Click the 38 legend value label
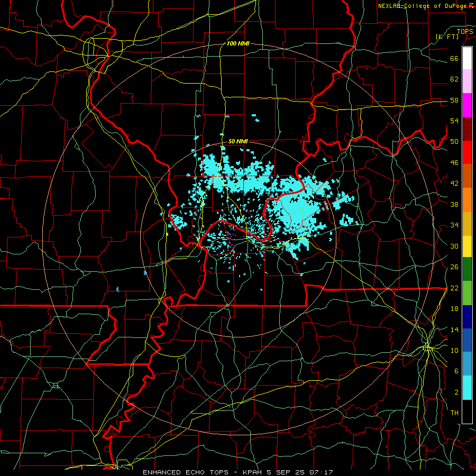476x476 pixels. point(454,204)
